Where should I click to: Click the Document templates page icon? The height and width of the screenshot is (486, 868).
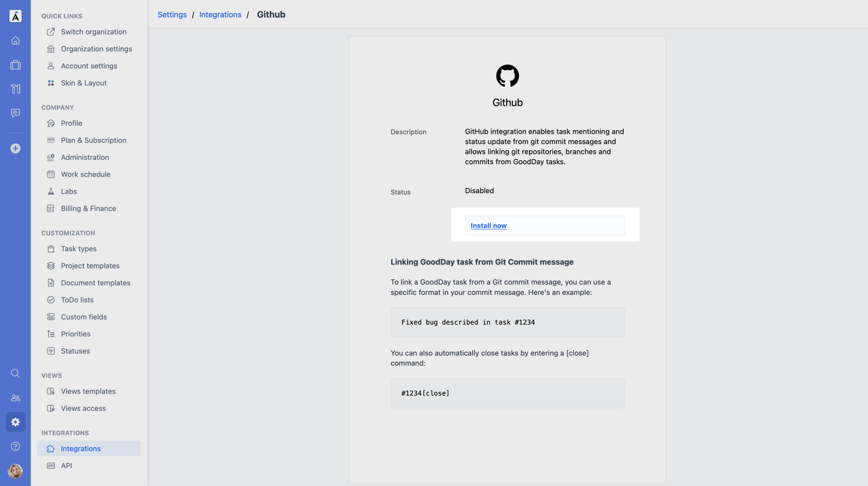(x=51, y=283)
